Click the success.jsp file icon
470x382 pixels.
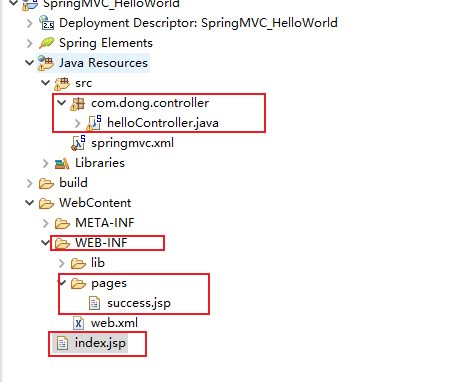click(94, 303)
